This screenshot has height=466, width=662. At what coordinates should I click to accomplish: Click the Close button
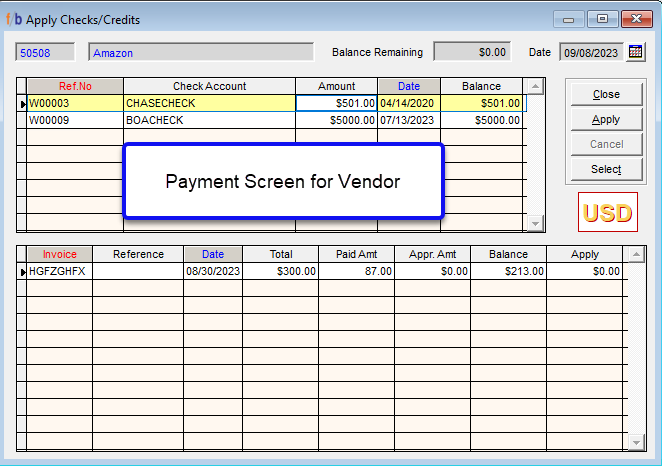click(x=606, y=94)
